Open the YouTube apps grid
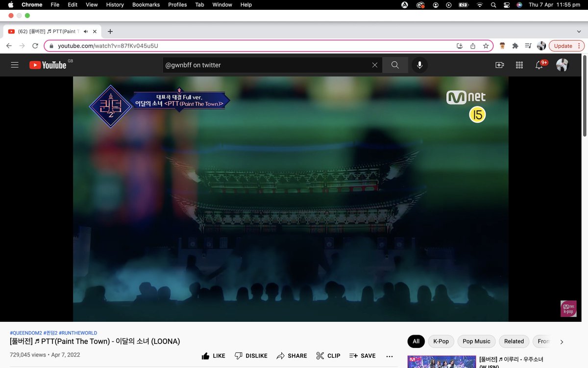This screenshot has height=368, width=588. point(519,65)
